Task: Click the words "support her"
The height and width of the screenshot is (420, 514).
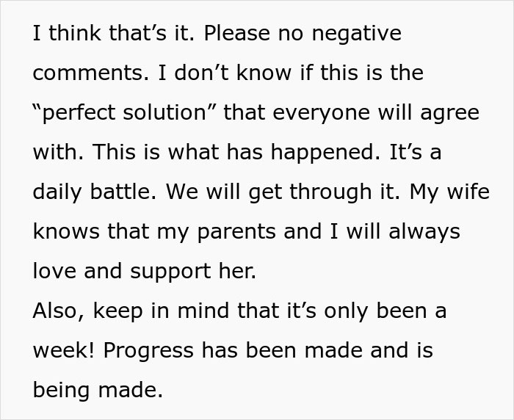Action: (x=192, y=271)
